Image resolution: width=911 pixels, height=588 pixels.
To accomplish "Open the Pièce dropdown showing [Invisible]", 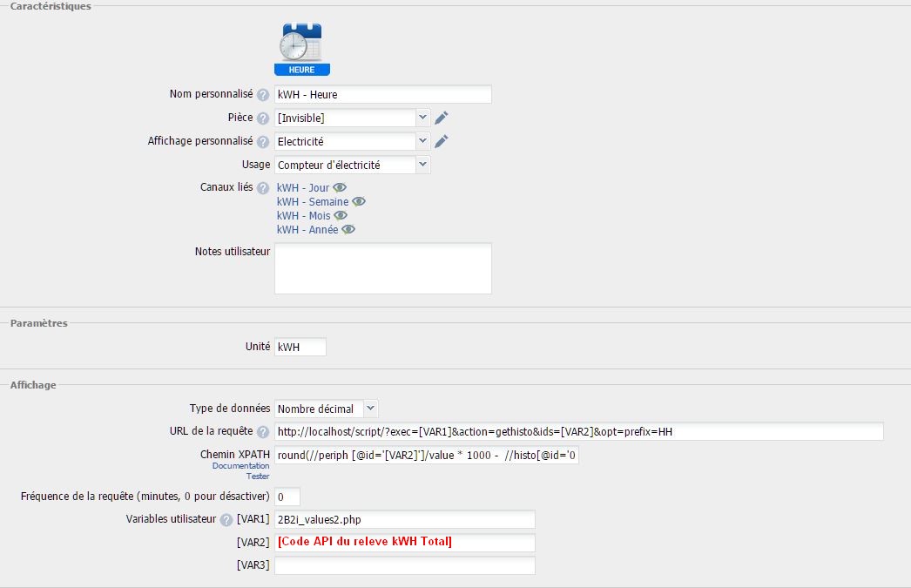I will click(352, 118).
